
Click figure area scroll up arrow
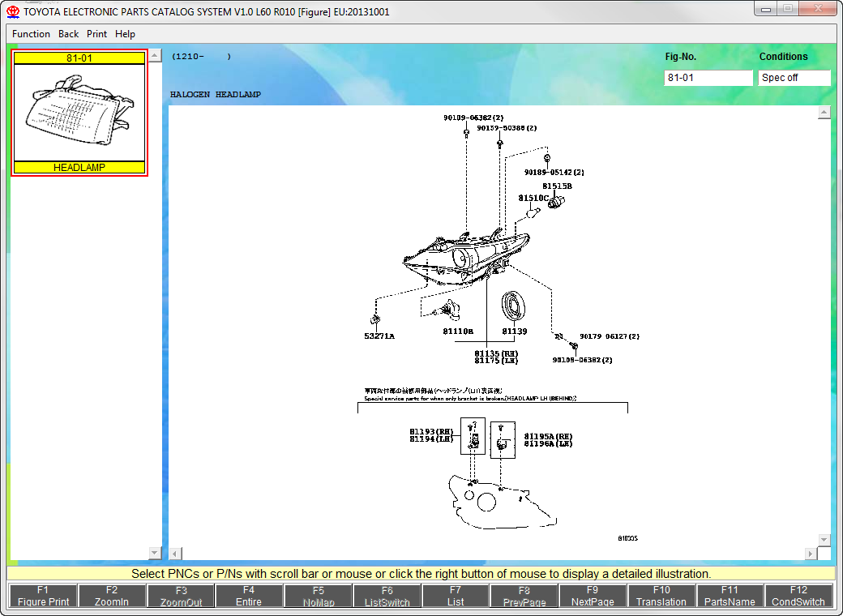(x=824, y=113)
